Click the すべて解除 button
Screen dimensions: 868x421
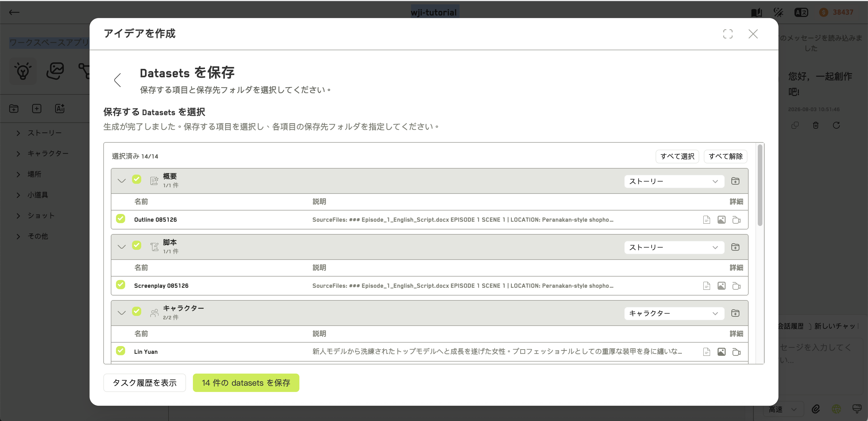[x=725, y=157]
